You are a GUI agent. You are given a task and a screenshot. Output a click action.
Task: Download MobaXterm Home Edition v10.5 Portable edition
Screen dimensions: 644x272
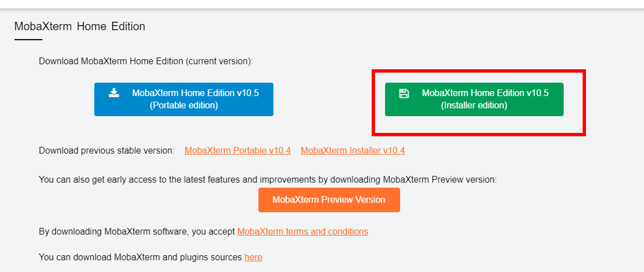coord(184,99)
